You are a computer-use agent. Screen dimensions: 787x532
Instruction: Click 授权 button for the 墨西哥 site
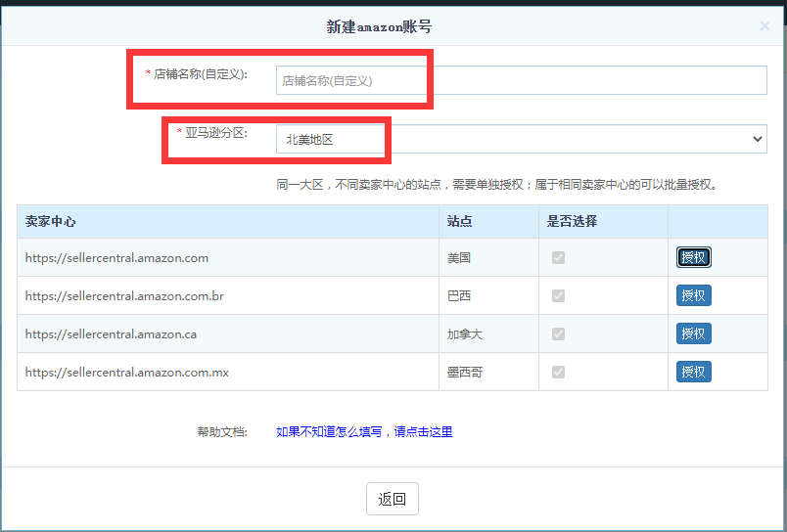click(x=694, y=372)
